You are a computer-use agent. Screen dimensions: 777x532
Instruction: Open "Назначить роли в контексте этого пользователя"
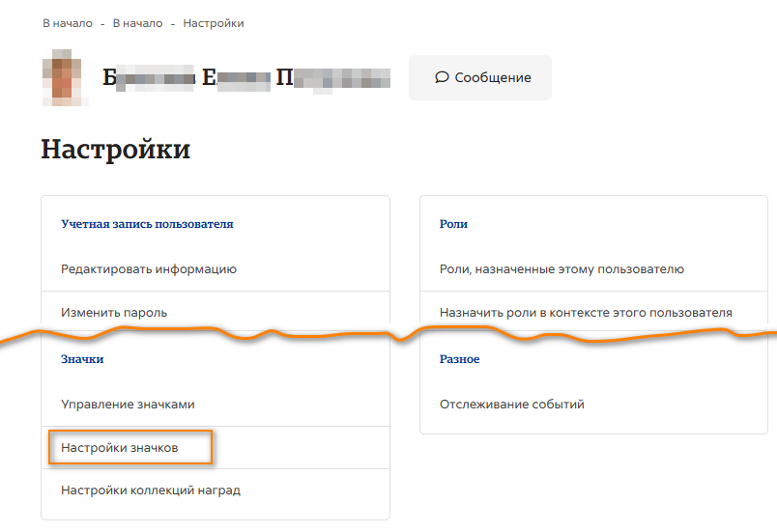point(586,312)
